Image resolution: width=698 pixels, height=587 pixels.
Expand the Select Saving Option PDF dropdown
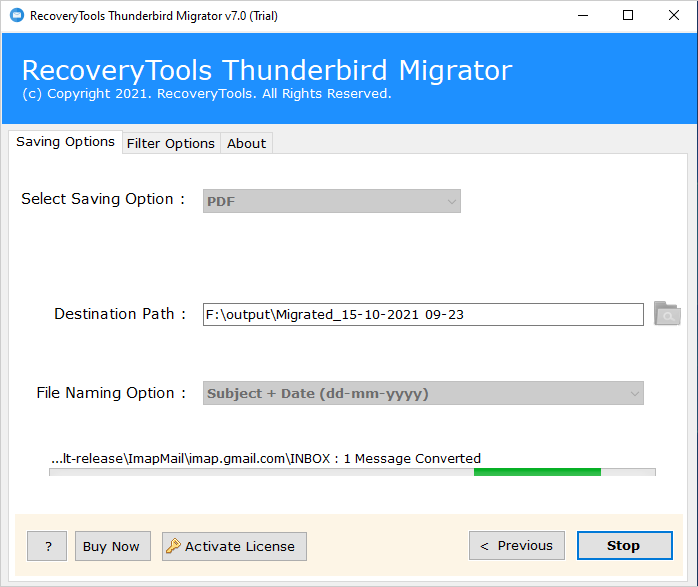tap(332, 201)
